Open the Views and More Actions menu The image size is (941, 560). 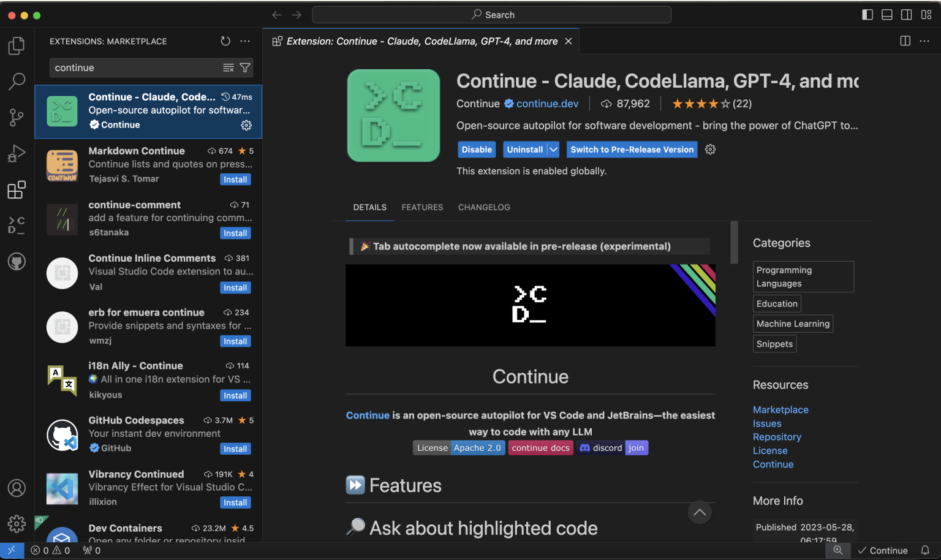[x=245, y=41]
